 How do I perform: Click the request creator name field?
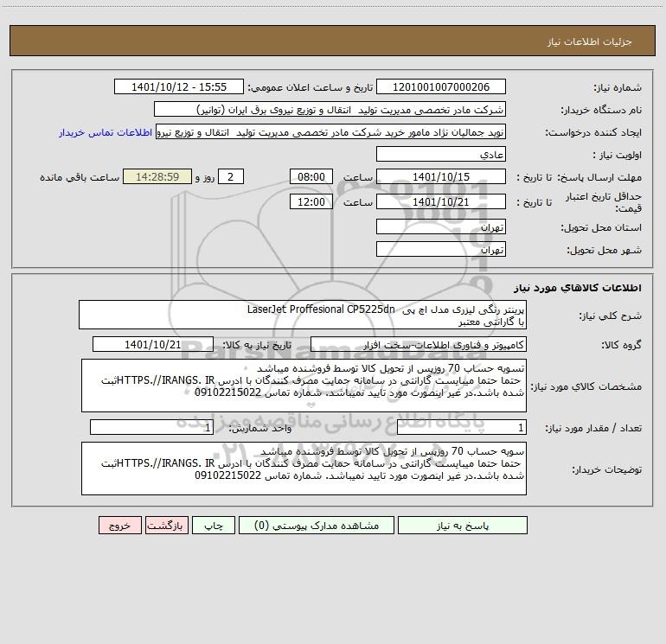330,132
